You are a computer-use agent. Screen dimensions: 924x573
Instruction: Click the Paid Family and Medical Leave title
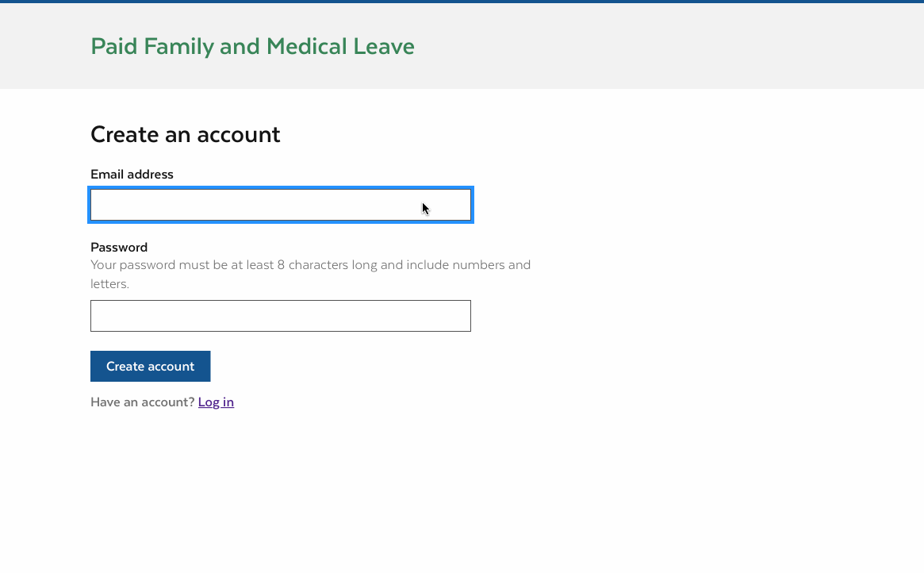(252, 46)
